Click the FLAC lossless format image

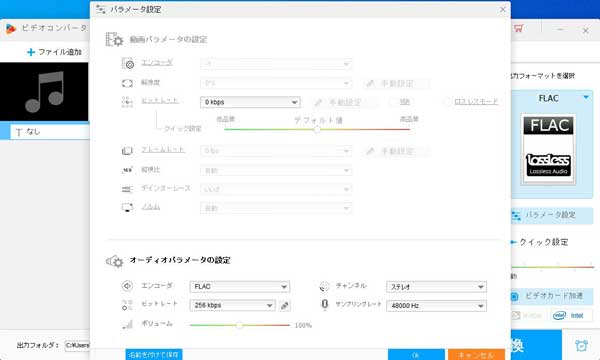[548, 149]
